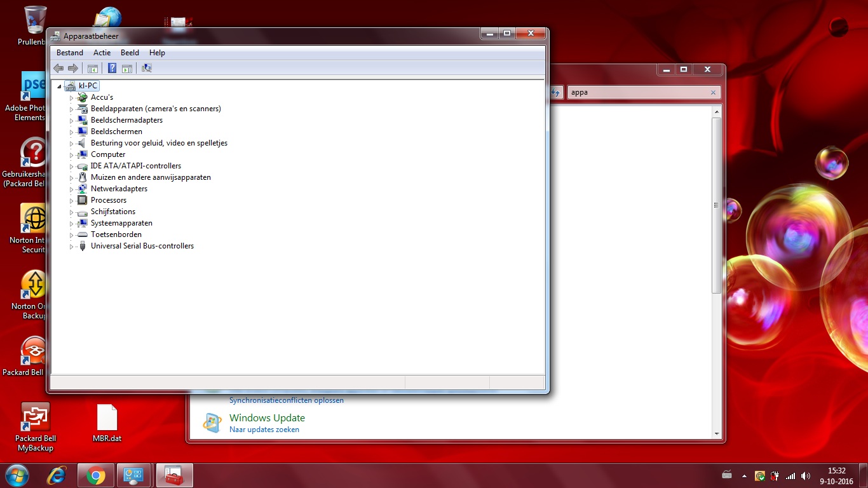Open Help via the blue question mark icon
This screenshot has width=868, height=488.
[x=112, y=68]
